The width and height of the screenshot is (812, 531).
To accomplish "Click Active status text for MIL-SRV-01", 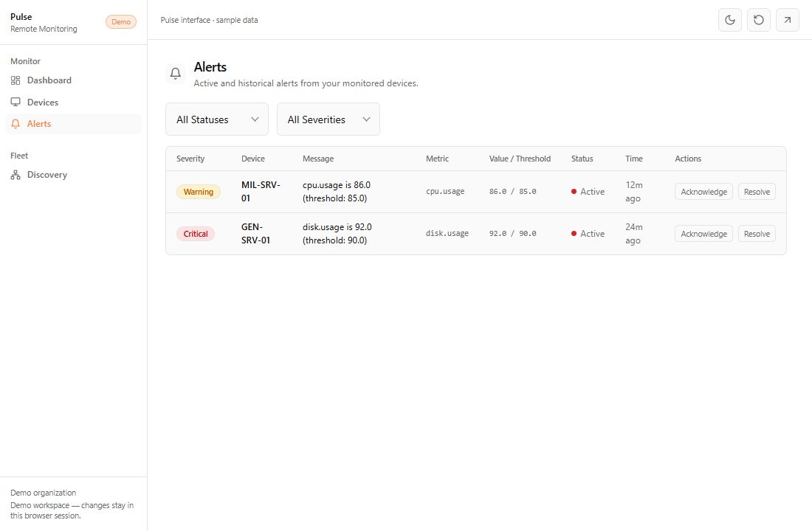I will [x=593, y=192].
